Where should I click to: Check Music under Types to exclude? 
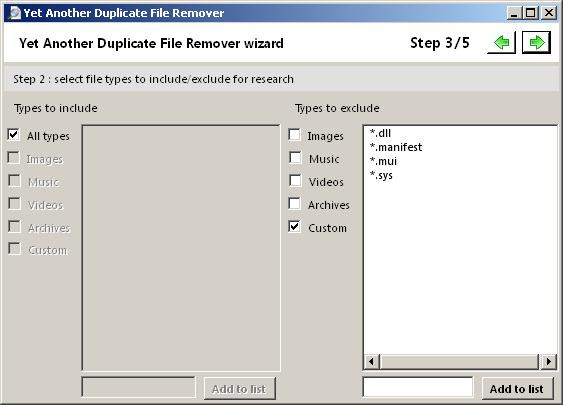pyautogui.click(x=295, y=158)
